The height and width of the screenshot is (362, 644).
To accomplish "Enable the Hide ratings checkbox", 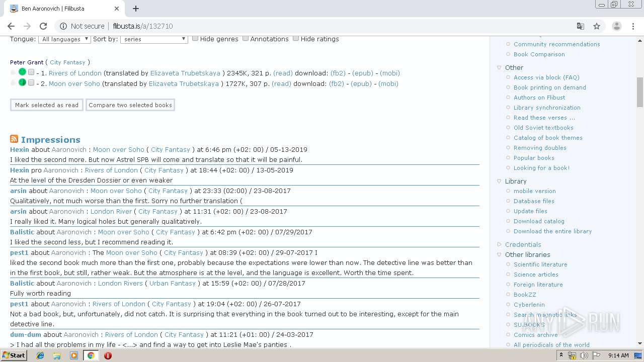I will point(296,38).
